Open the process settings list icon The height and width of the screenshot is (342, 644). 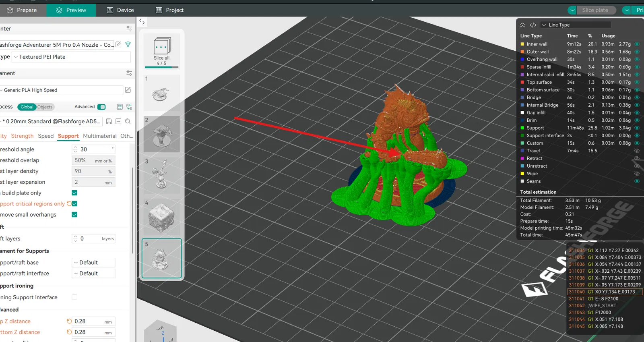(120, 107)
